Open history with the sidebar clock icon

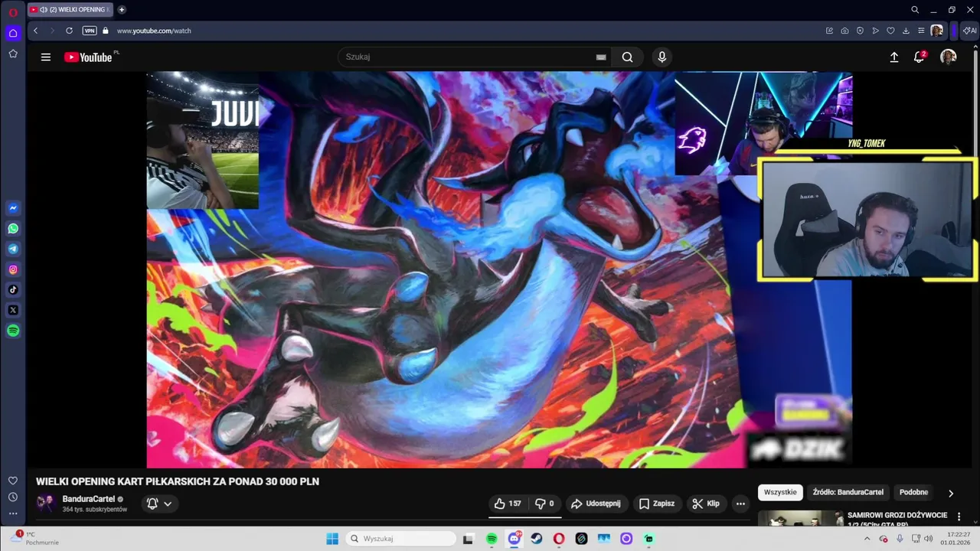tap(13, 497)
